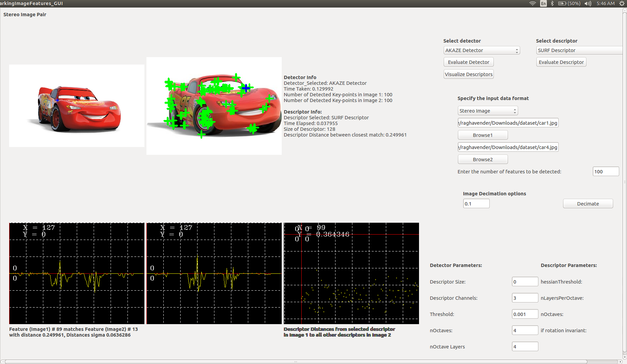Expand the Stereo Image data format dropdown
The width and height of the screenshot is (627, 364).
click(488, 111)
